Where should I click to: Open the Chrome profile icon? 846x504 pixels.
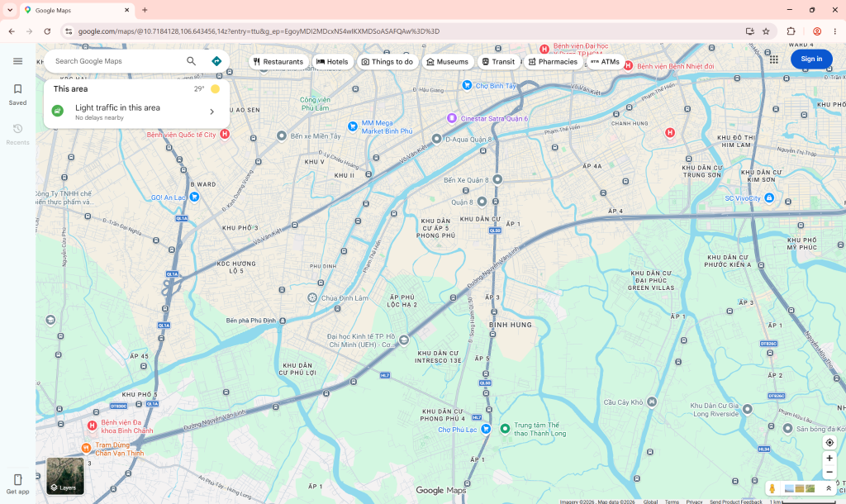817,31
